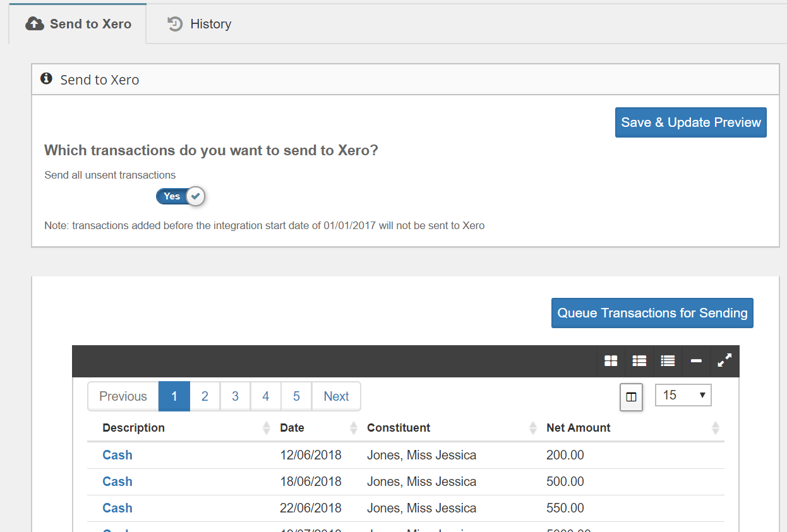Switch table to compact list view
Image resolution: width=787 pixels, height=532 pixels.
(x=668, y=361)
